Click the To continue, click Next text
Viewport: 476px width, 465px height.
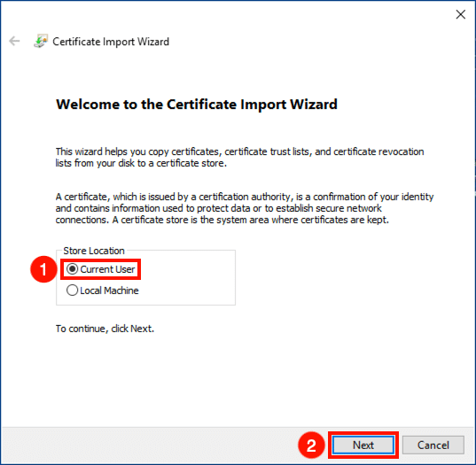tap(105, 329)
